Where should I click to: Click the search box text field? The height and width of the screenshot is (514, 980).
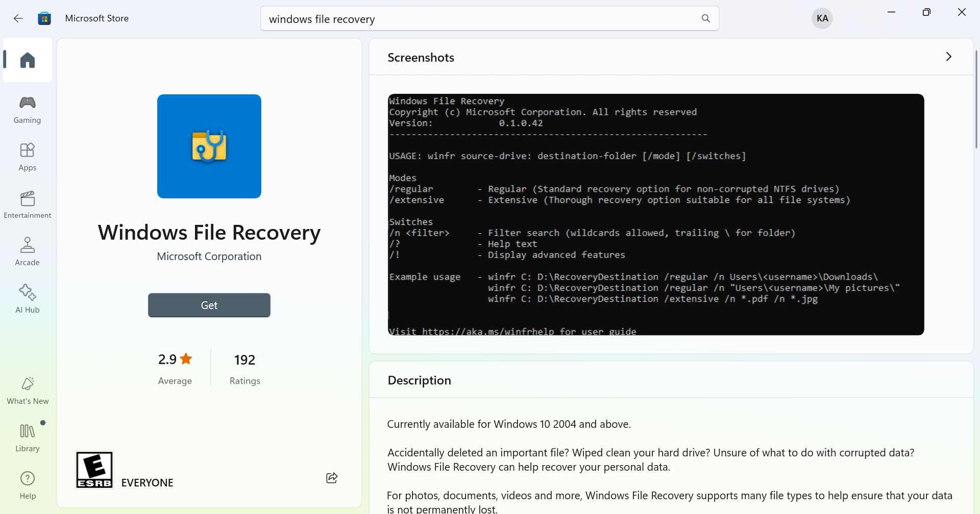(480, 19)
